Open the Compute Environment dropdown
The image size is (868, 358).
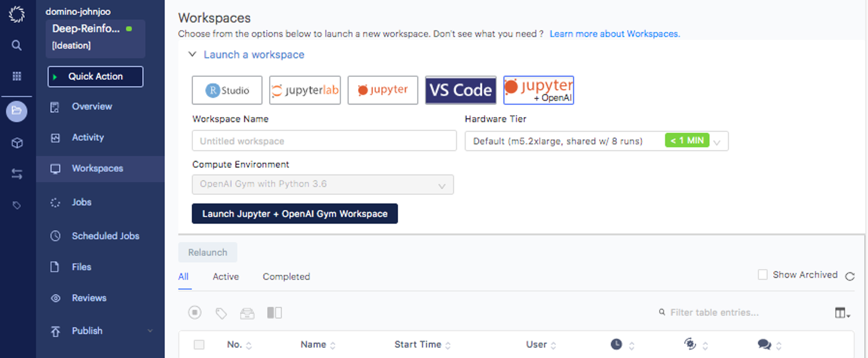point(323,184)
